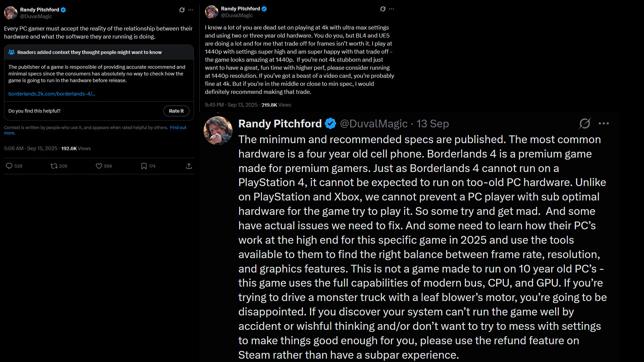Viewport: 644px width, 362px height.
Task: Click the Grok icon on the large tweet
Action: click(x=585, y=123)
